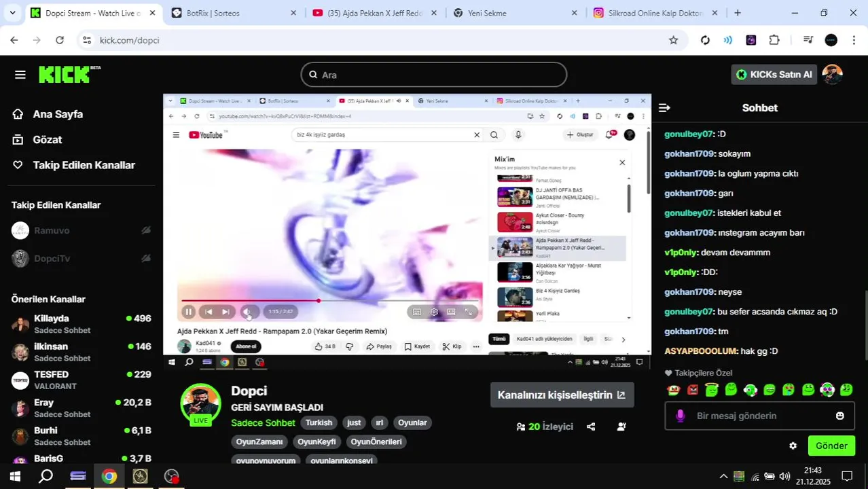Image resolution: width=868 pixels, height=489 pixels.
Task: Click the 20 İzleyici viewers count
Action: (545, 427)
